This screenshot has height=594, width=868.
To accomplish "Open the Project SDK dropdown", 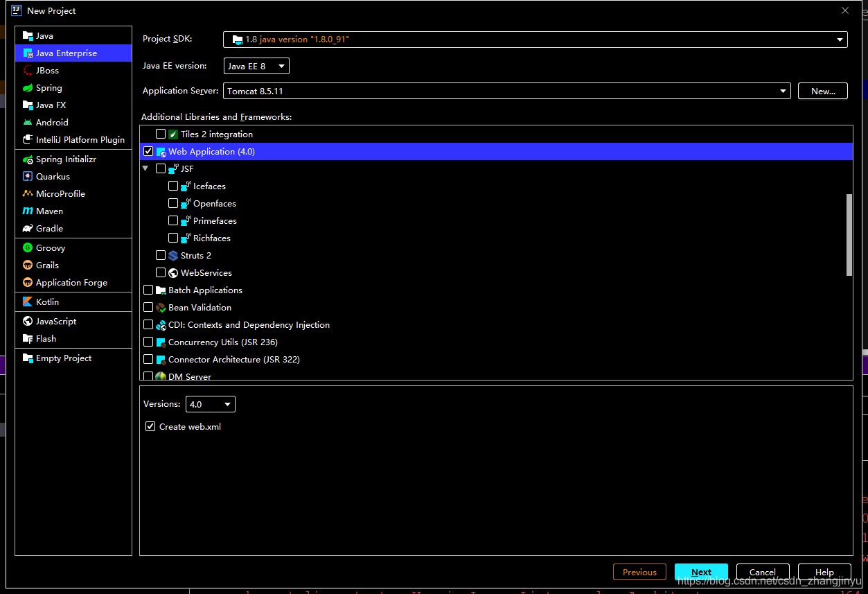I will pos(535,40).
